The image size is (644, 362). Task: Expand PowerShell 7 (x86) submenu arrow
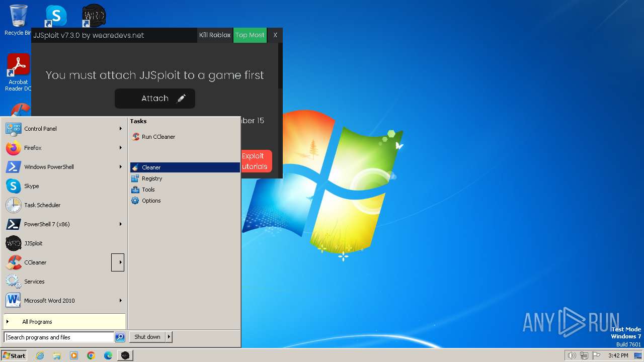click(x=120, y=224)
